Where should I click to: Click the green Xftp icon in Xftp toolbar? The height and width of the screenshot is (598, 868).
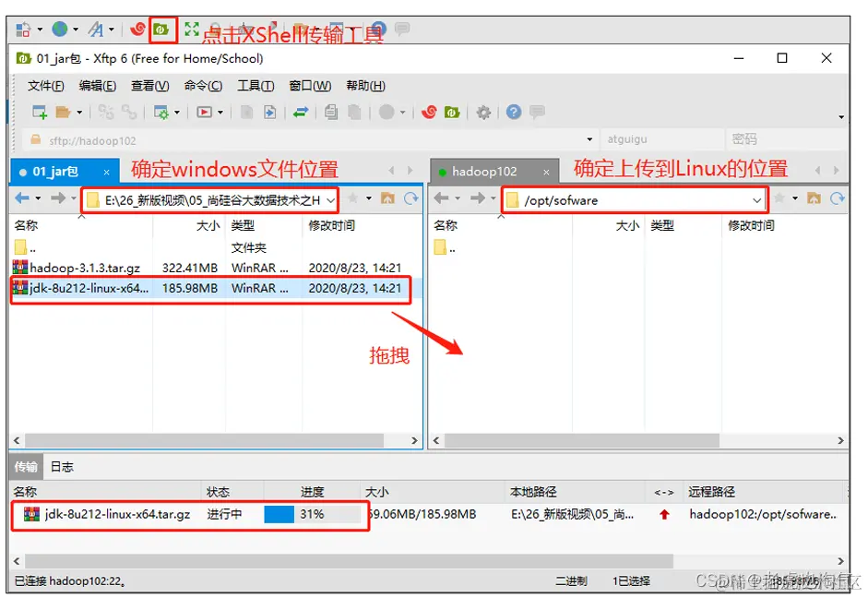[x=452, y=113]
